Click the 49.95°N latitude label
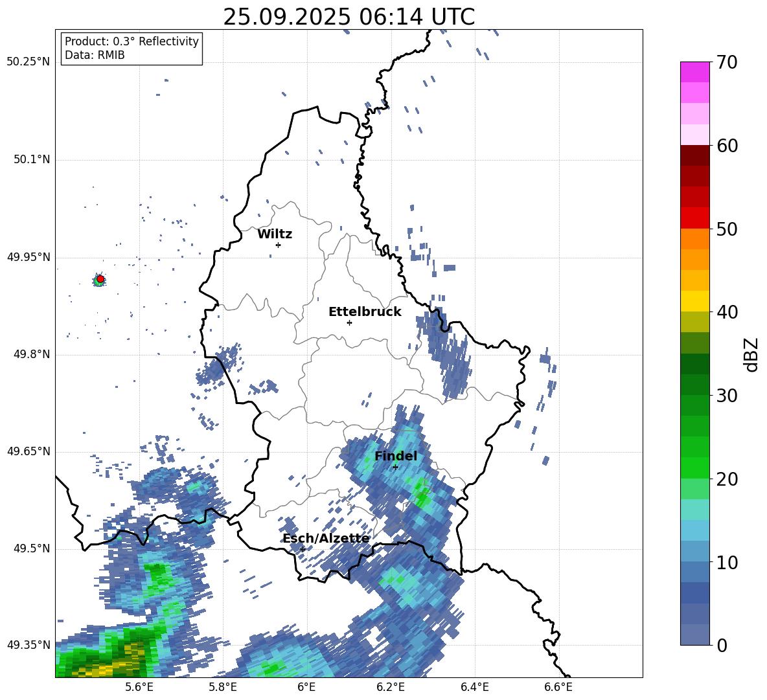 pyautogui.click(x=28, y=257)
